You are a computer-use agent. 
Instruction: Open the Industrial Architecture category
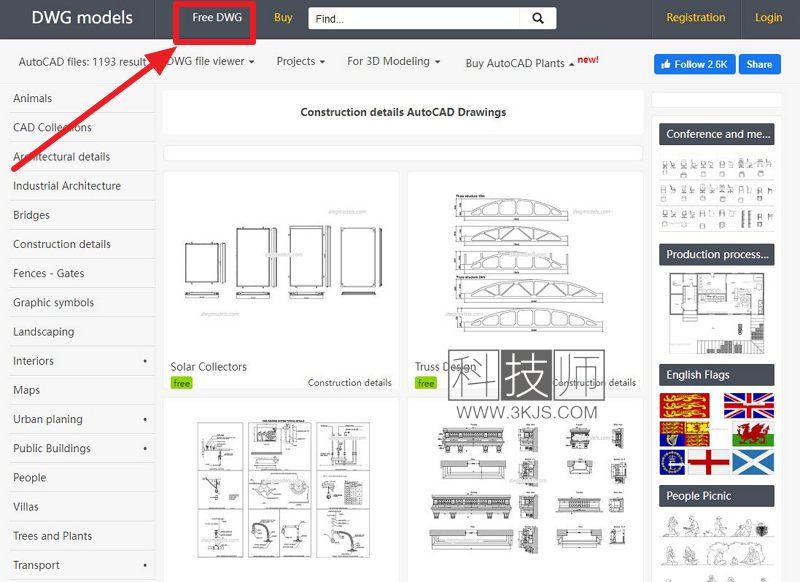(67, 186)
